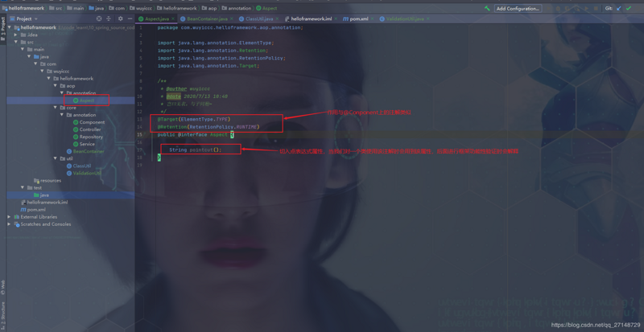Click the locate-in-tree target icon in Project panel
Screen dimensions: 644x332
click(x=99, y=18)
